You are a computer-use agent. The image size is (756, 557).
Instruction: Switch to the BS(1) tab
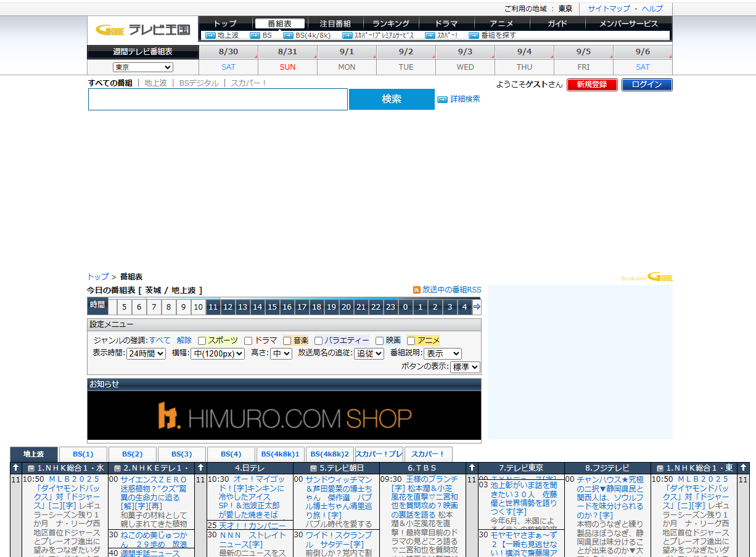[83, 455]
